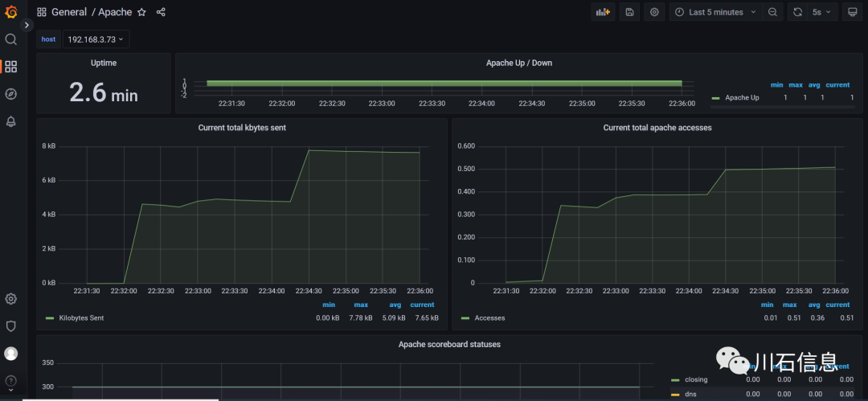Image resolution: width=868 pixels, height=401 pixels.
Task: Sort apache accesses legend by min
Action: (768, 305)
